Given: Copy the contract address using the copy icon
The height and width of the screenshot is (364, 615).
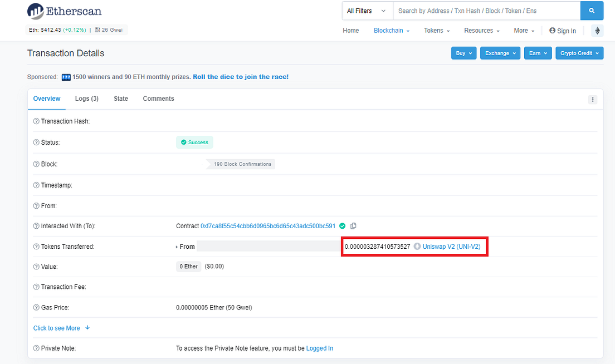Looking at the screenshot, I should pos(354,226).
